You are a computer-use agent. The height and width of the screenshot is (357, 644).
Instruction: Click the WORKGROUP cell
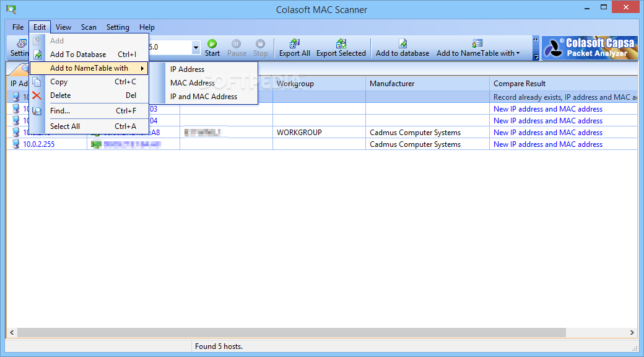[299, 133]
